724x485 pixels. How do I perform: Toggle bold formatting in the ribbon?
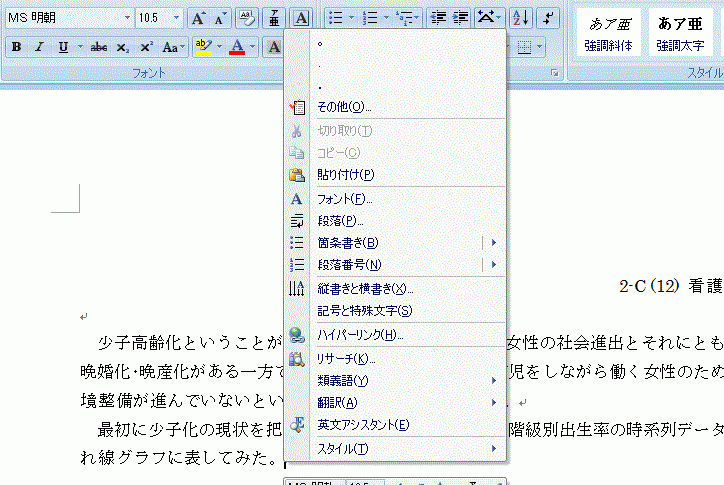[x=17, y=47]
